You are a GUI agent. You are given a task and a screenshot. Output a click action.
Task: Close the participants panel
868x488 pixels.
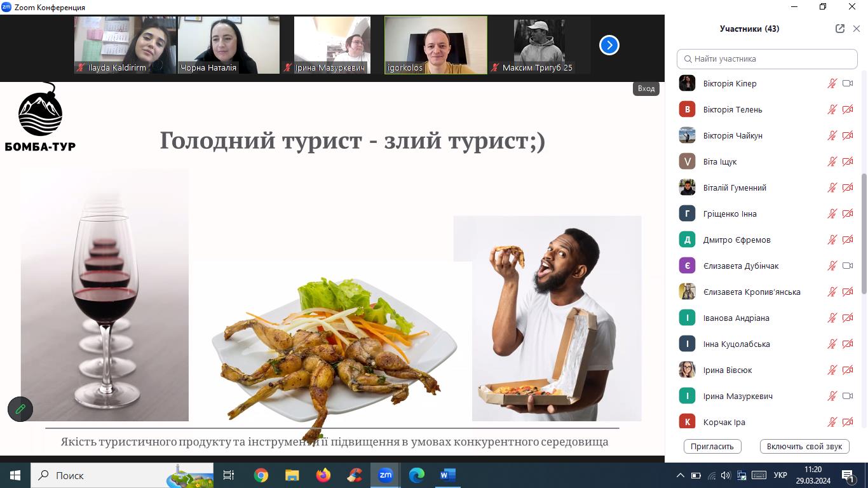click(x=856, y=29)
